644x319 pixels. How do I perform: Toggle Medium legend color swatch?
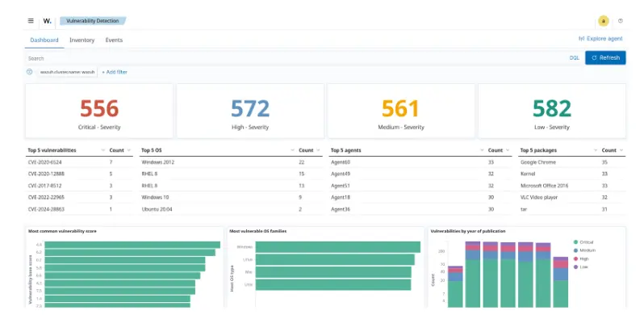[576, 250]
